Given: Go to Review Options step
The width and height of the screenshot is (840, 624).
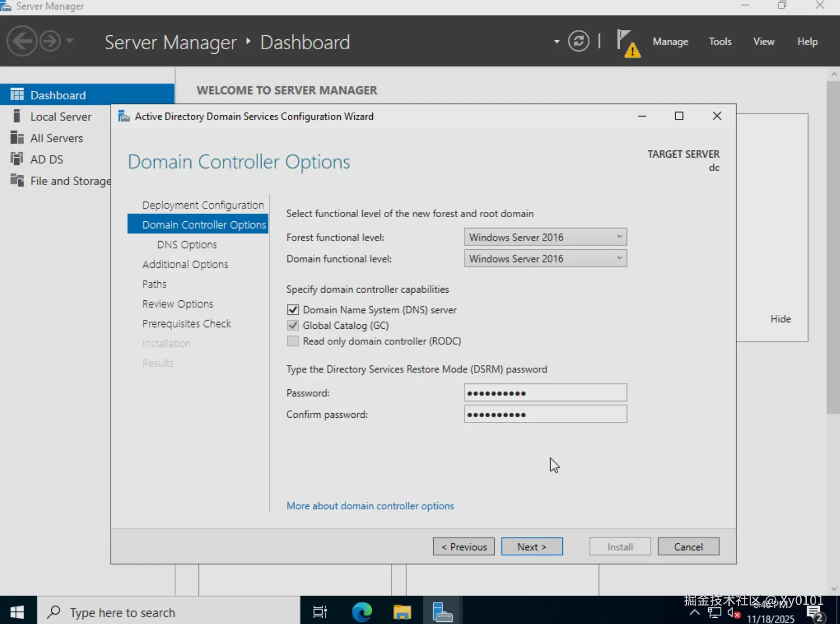Looking at the screenshot, I should [178, 303].
